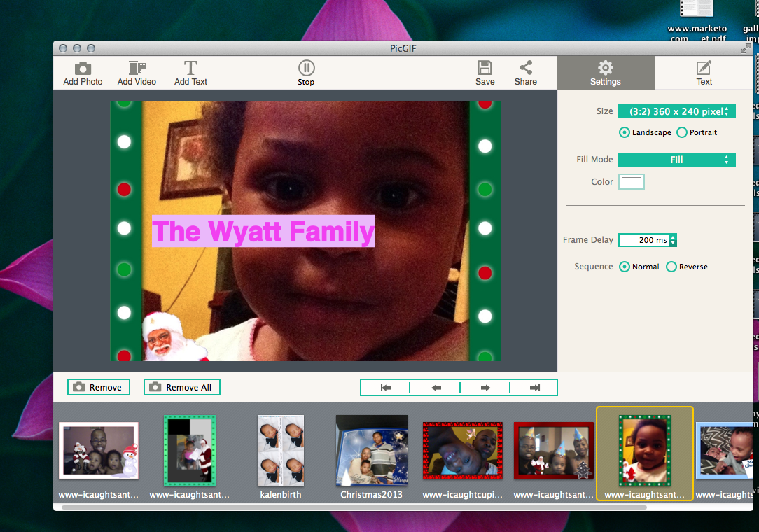Click The Wyatt Family text overlay
The image size is (759, 532).
(263, 232)
